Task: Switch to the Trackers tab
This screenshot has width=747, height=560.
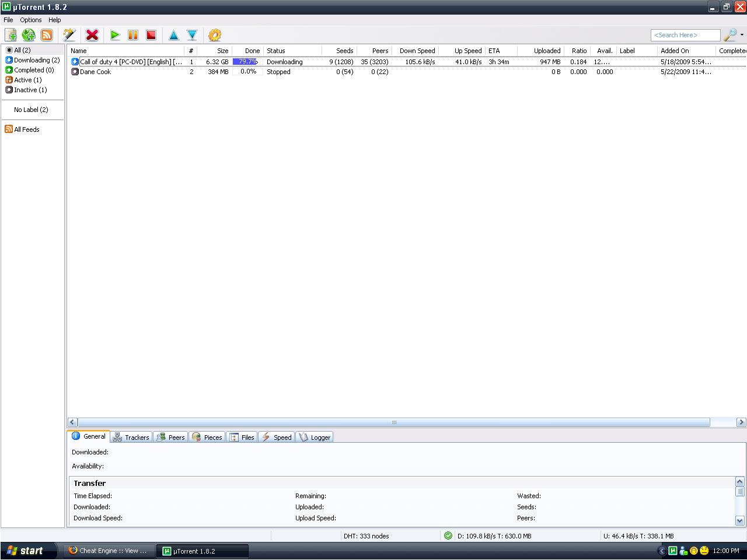Action: click(x=131, y=437)
